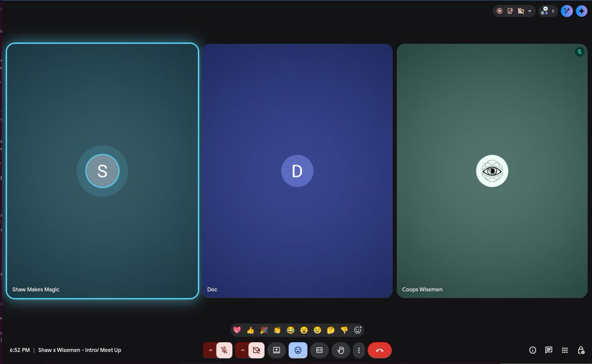592x364 pixels.
Task: Turn on closed captions
Action: (x=319, y=350)
